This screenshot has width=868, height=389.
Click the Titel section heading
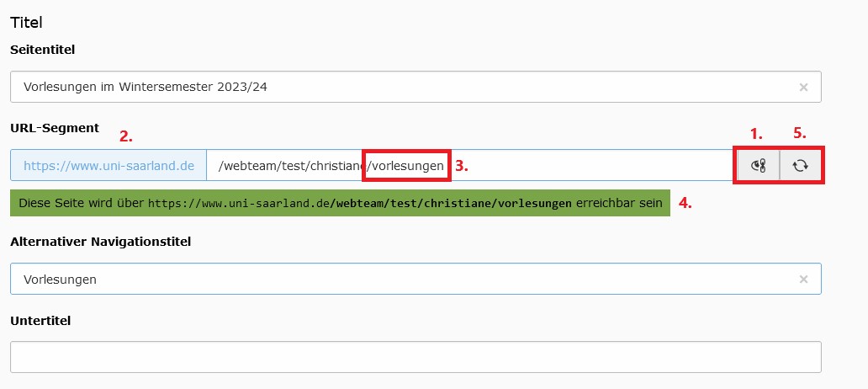tap(27, 23)
